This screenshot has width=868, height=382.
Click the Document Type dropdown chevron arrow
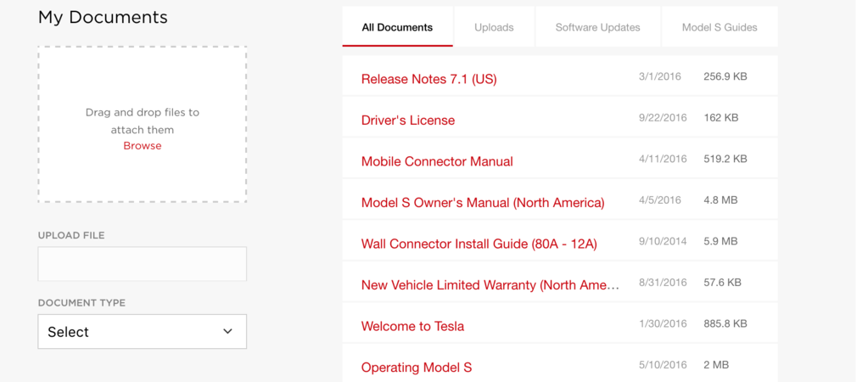point(227,332)
